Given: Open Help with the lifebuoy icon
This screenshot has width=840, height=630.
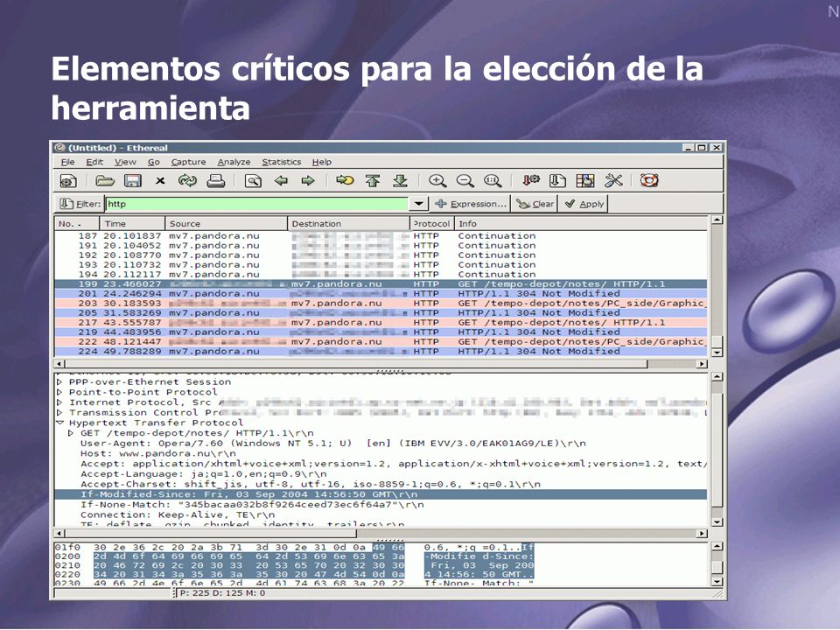Looking at the screenshot, I should click(648, 181).
